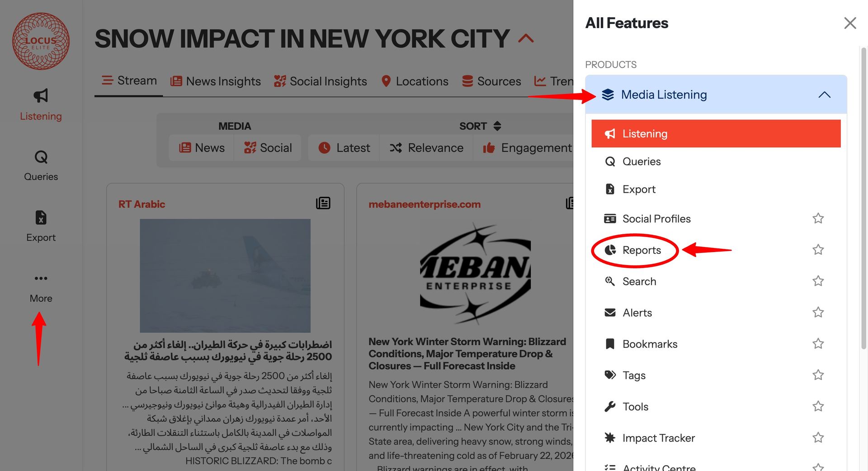Click the Locus Elite logo
The width and height of the screenshot is (868, 471).
click(x=41, y=41)
